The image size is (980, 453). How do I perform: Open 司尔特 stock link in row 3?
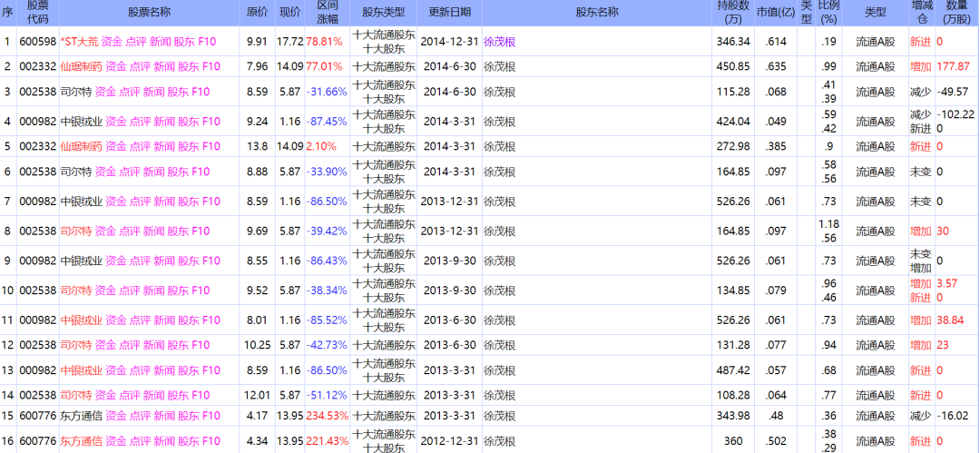pyautogui.click(x=75, y=92)
